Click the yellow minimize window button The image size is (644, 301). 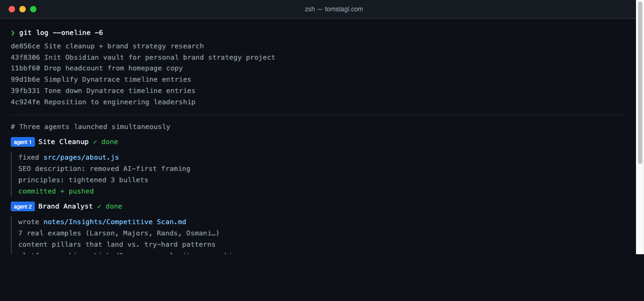pyautogui.click(x=23, y=9)
